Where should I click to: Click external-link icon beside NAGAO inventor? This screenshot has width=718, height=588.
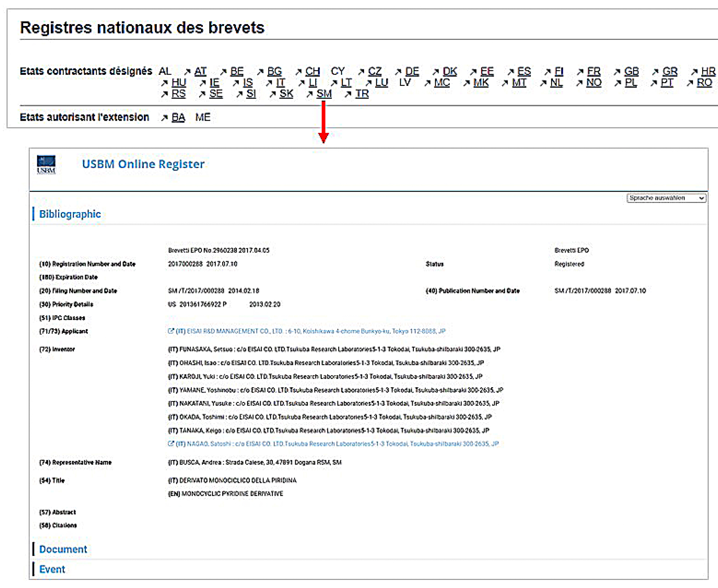(x=171, y=444)
